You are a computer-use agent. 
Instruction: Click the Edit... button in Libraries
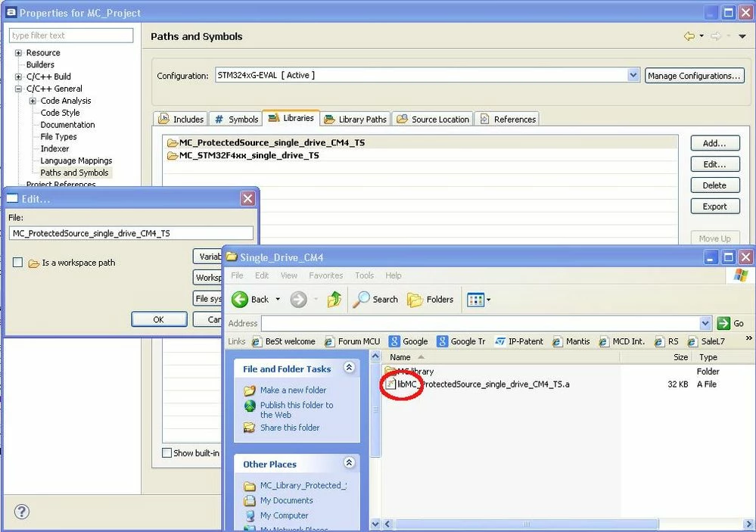pyautogui.click(x=715, y=164)
